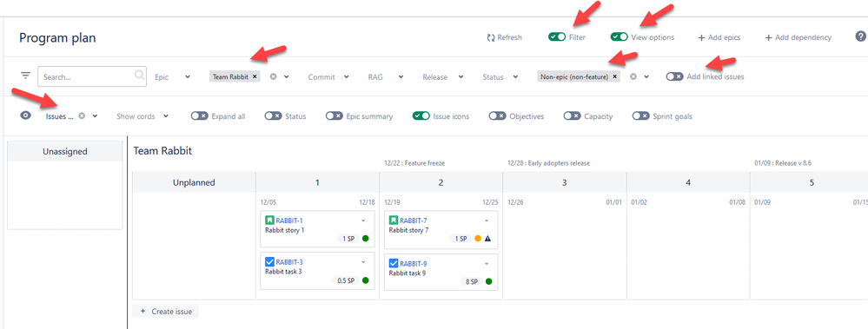Expand RABBIT-1 card menu chevron
Image resolution: width=868 pixels, height=329 pixels.
[x=363, y=220]
